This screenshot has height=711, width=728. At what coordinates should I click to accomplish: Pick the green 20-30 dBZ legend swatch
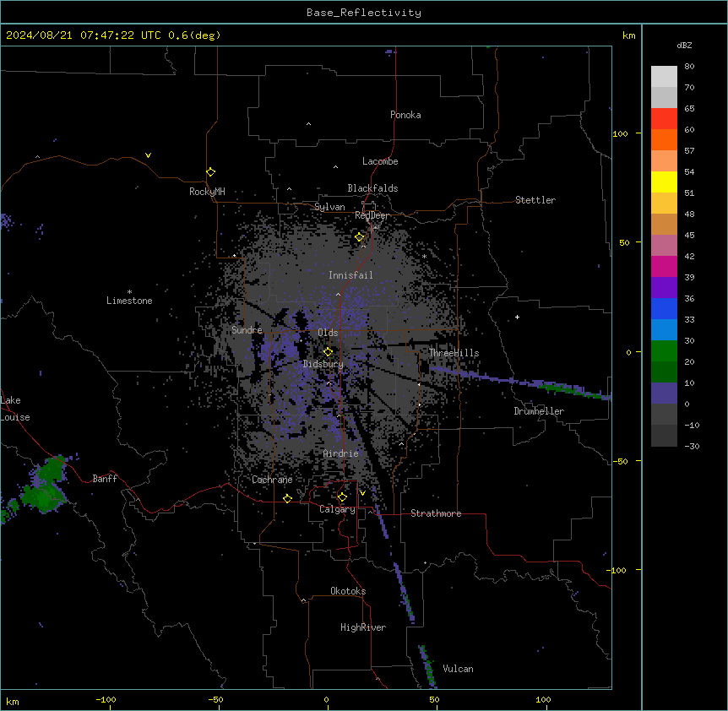coord(664,351)
